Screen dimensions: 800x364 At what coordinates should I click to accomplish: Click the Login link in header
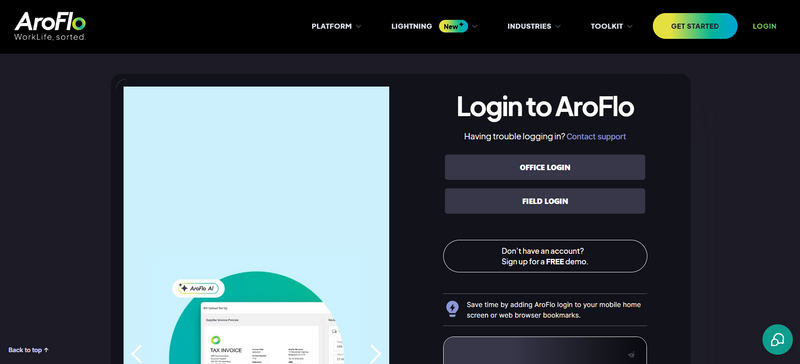(x=764, y=27)
